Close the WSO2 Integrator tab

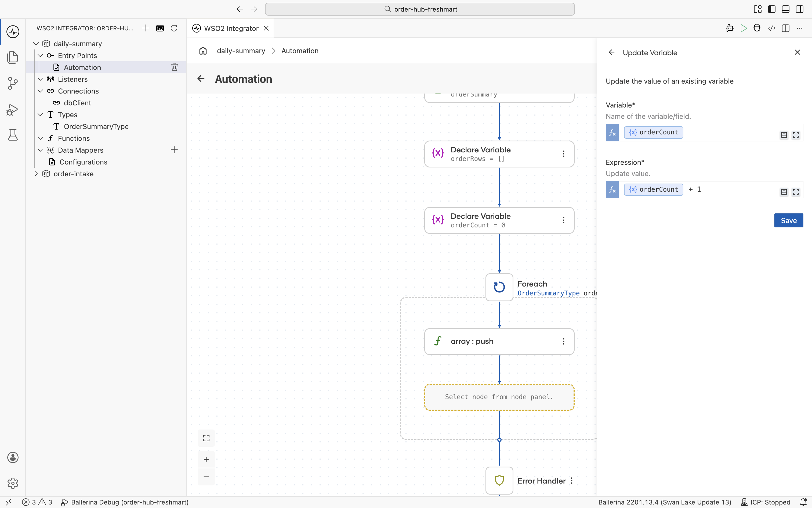(x=266, y=28)
